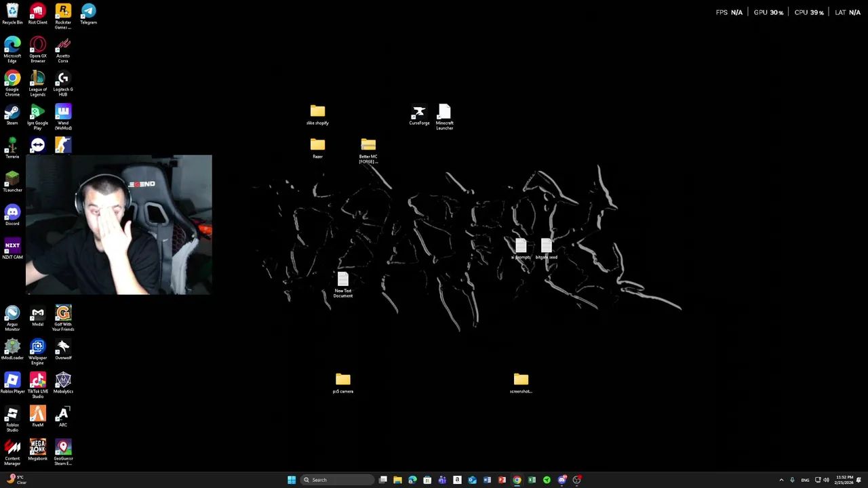868x488 pixels.
Task: Select the Roblox Studio shortcut
Action: pos(12,420)
